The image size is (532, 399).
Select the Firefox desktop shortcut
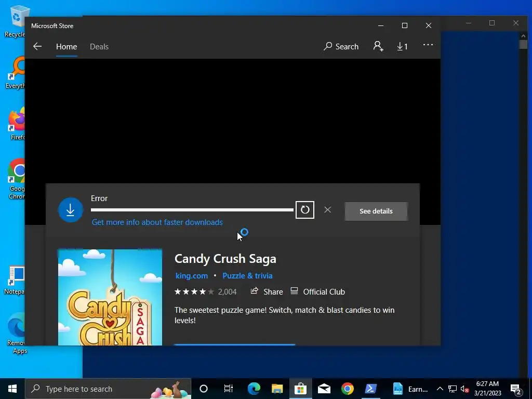point(16,124)
